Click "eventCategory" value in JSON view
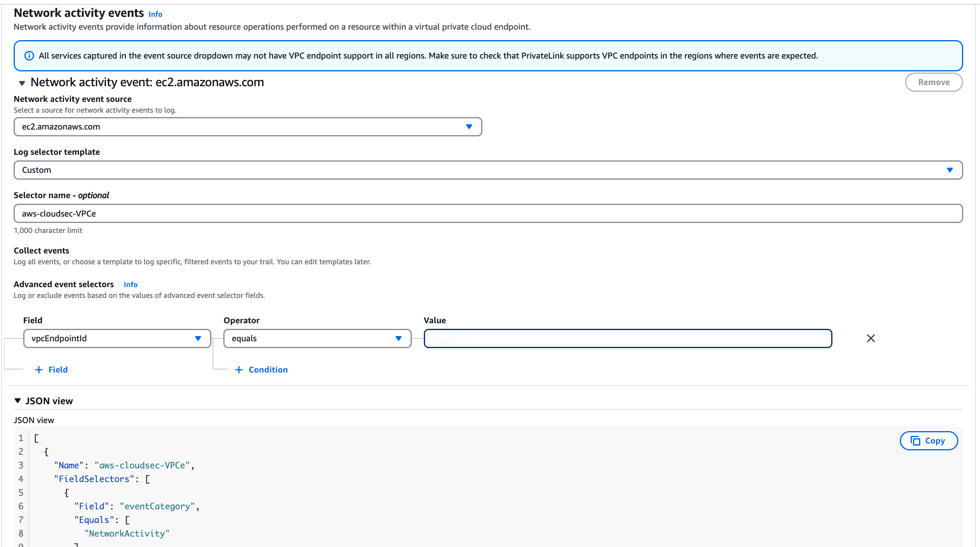Image resolution: width=980 pixels, height=547 pixels. (157, 506)
